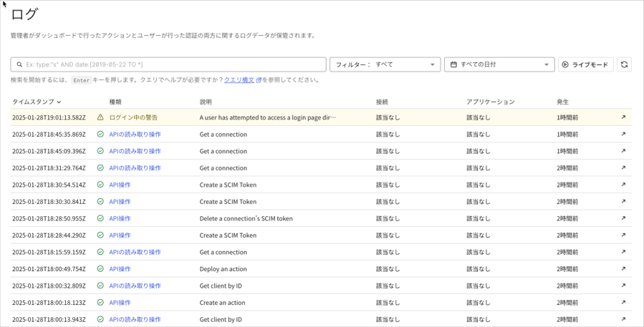This screenshot has height=327, width=644.
Task: Open APIの読み取り操作 link at 18:45:35.869Z
Action: (135, 135)
